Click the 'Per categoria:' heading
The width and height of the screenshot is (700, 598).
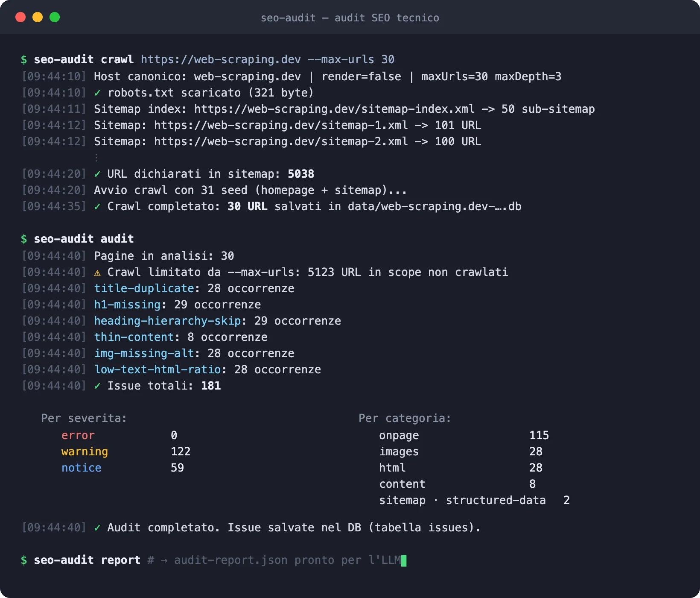pyautogui.click(x=405, y=418)
